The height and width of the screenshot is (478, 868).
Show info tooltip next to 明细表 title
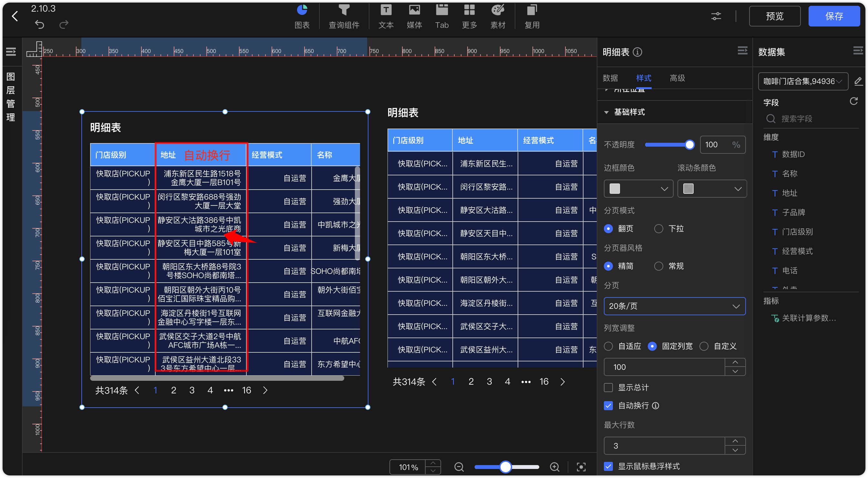tap(637, 52)
